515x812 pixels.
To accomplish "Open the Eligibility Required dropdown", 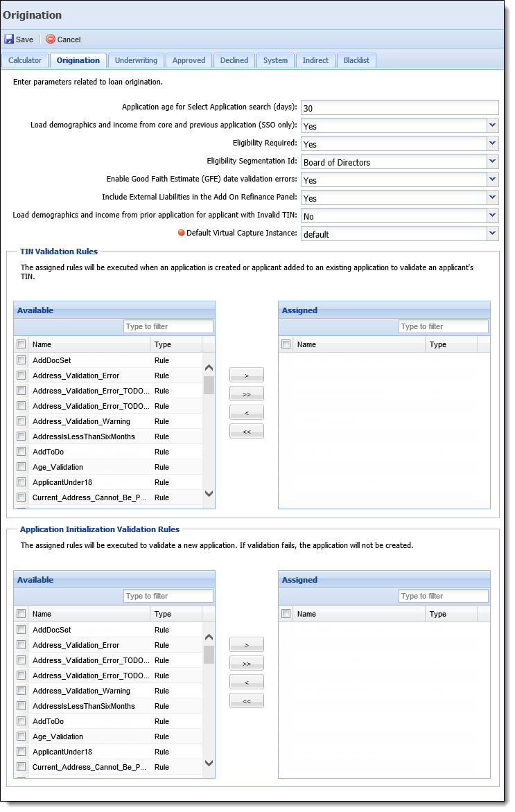I will pos(492,143).
